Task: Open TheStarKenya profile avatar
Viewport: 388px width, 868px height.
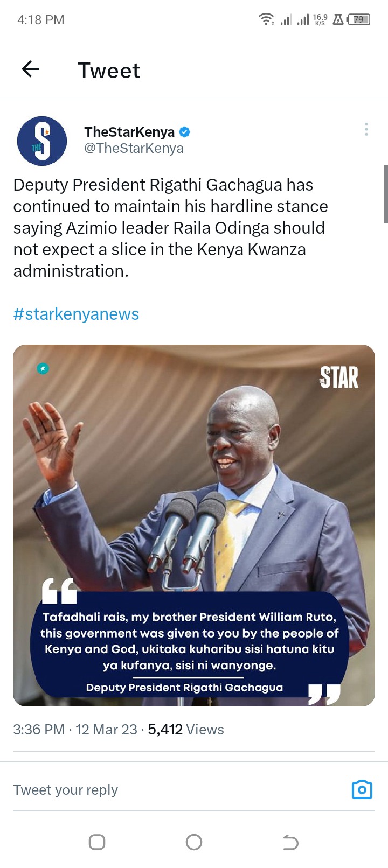Action: coord(42,141)
